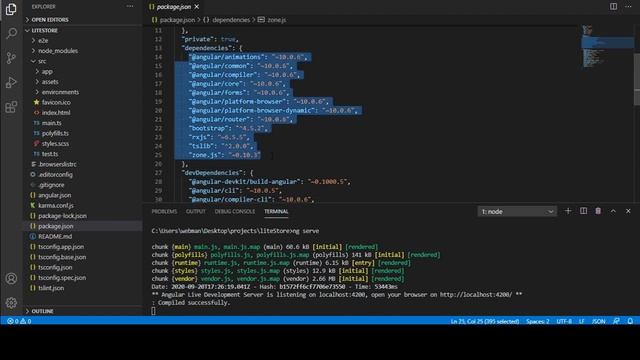Select the Terminal tab
The width and height of the screenshot is (640, 360).
276,211
